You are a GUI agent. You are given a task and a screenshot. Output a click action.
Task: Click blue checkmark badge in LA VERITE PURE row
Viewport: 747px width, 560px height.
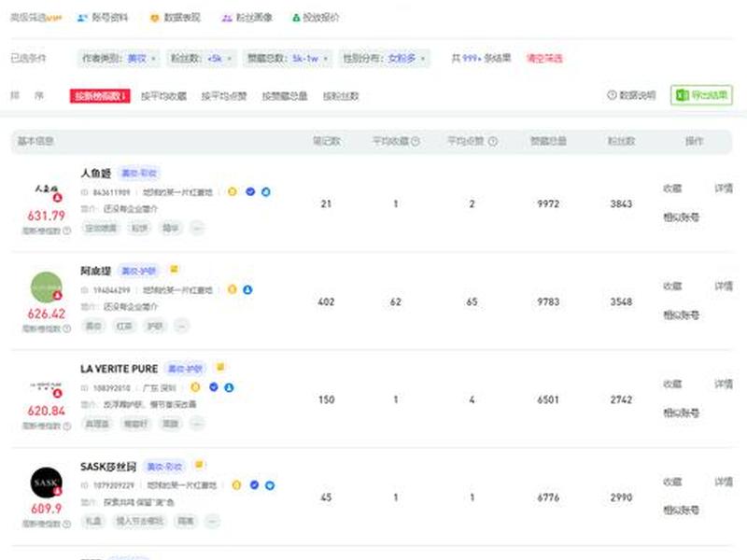(214, 387)
